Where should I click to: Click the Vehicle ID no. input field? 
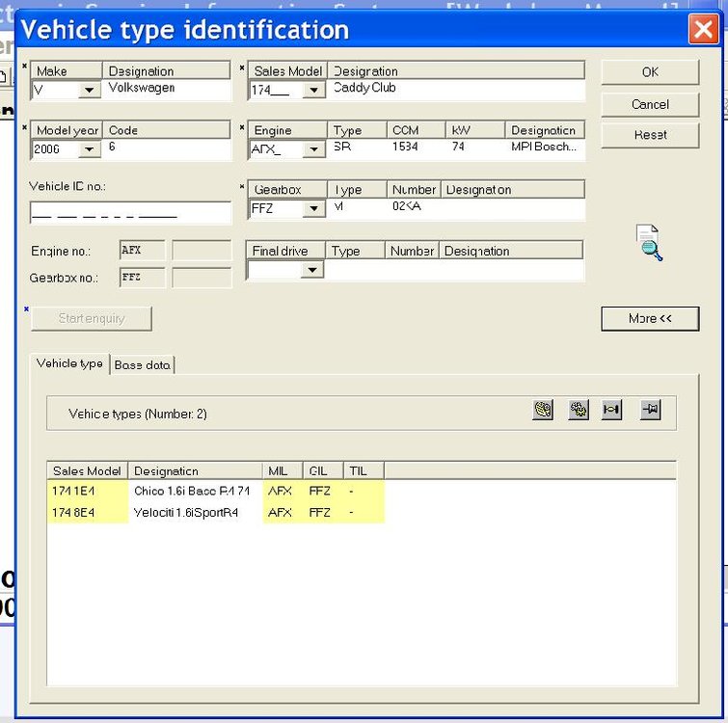130,212
